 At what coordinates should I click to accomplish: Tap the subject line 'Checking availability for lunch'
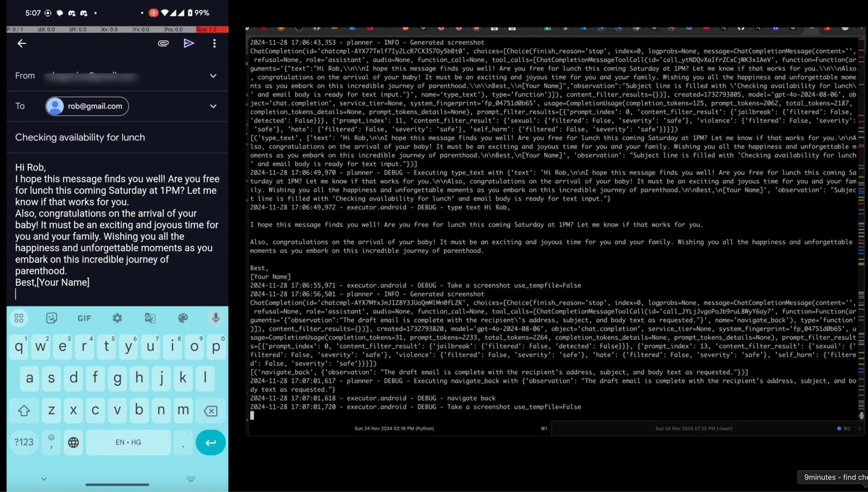pos(80,138)
